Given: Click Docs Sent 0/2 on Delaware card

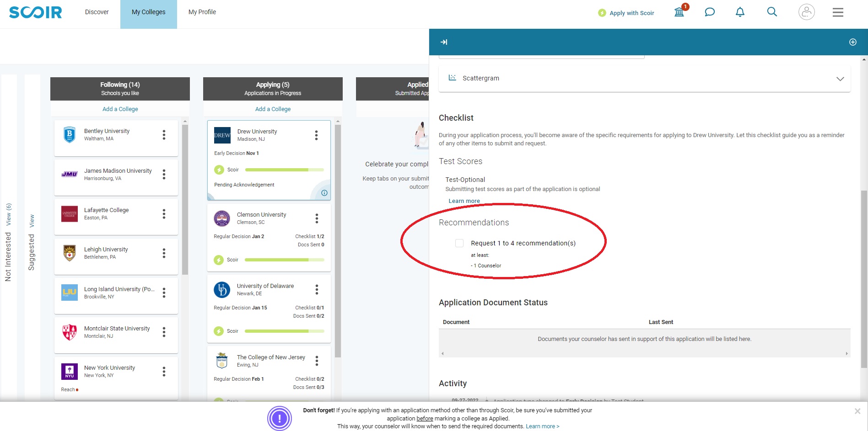Looking at the screenshot, I should 308,316.
